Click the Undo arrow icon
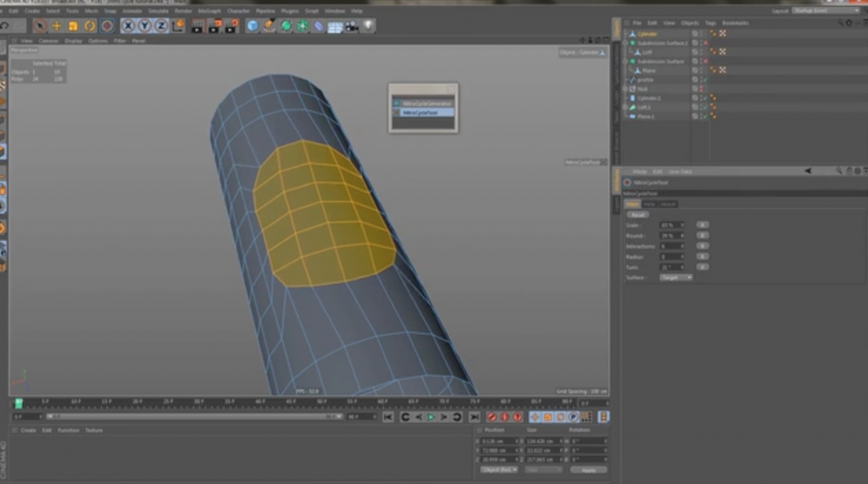Screen dimensions: 868x484 (x=5, y=26)
